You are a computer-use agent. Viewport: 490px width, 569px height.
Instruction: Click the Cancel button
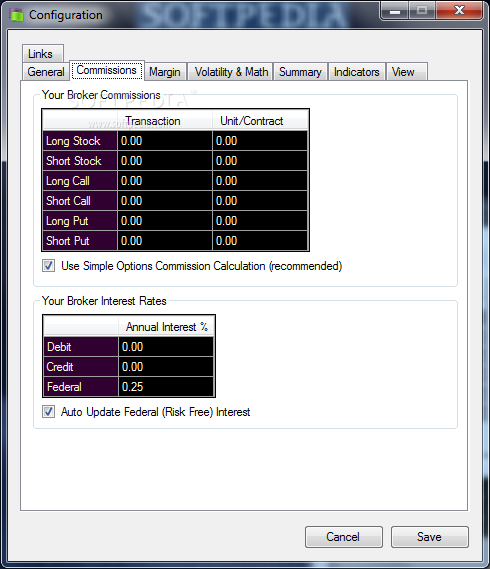point(343,537)
